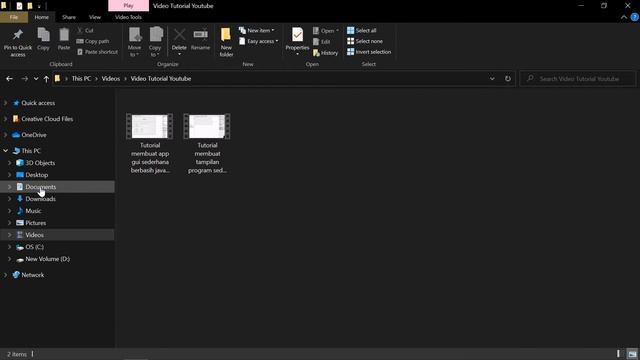Open Customize Quick Access Toolbar dropdown

(39, 6)
